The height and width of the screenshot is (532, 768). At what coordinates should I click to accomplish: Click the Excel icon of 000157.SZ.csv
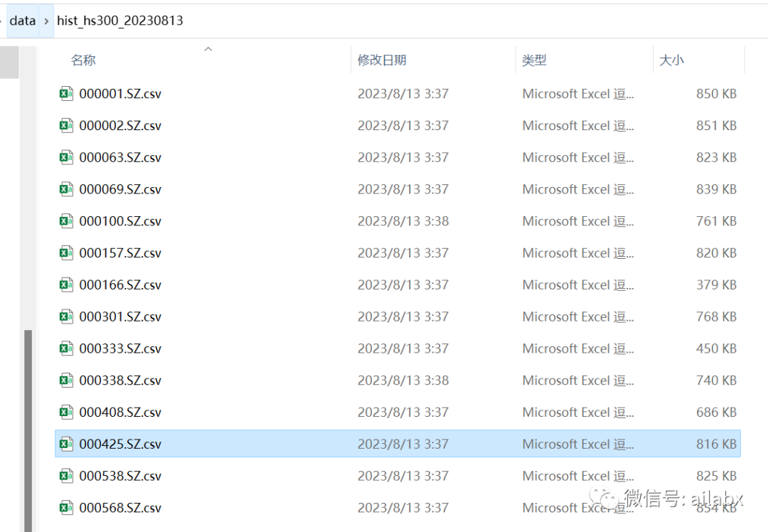click(66, 252)
